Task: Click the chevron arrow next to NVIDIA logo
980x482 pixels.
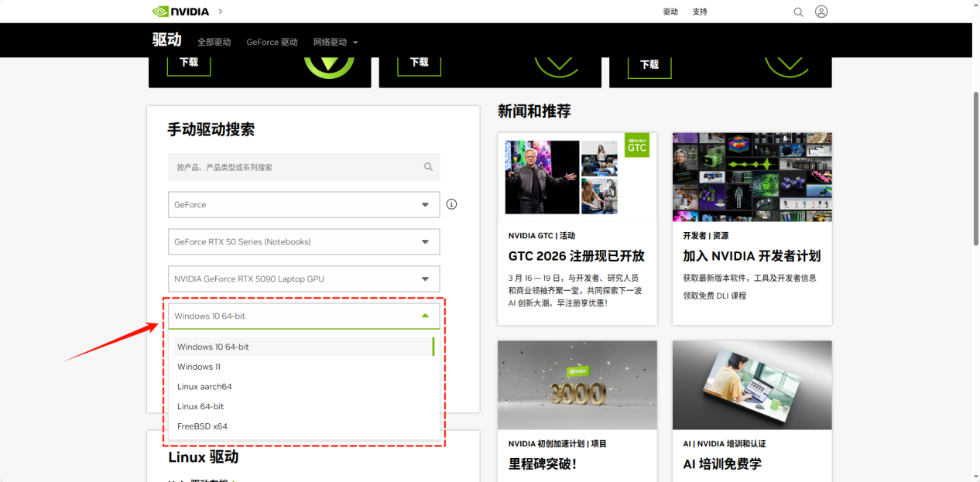Action: coord(221,12)
